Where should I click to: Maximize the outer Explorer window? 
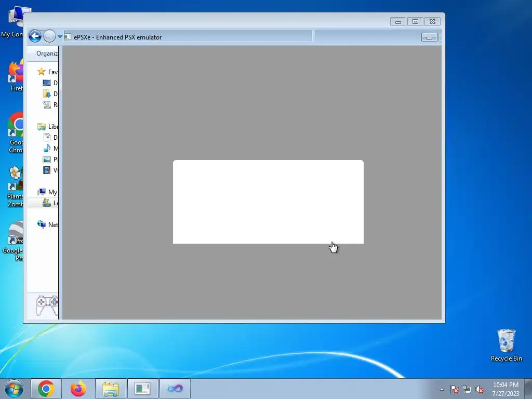[415, 22]
